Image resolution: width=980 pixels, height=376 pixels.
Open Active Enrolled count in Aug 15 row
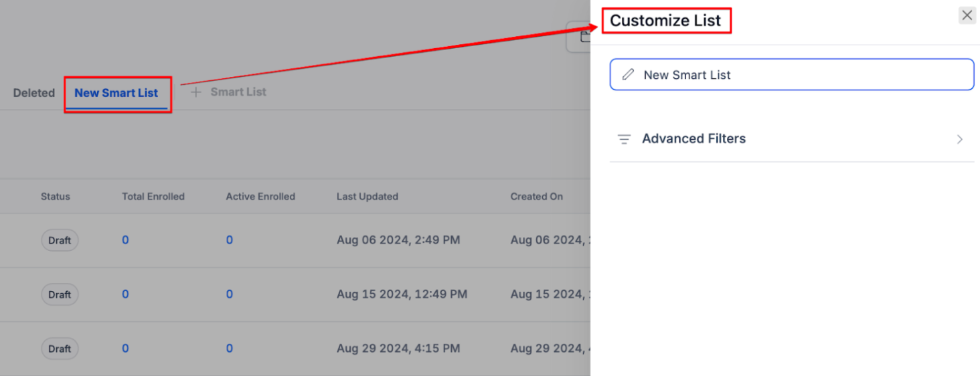pos(229,294)
